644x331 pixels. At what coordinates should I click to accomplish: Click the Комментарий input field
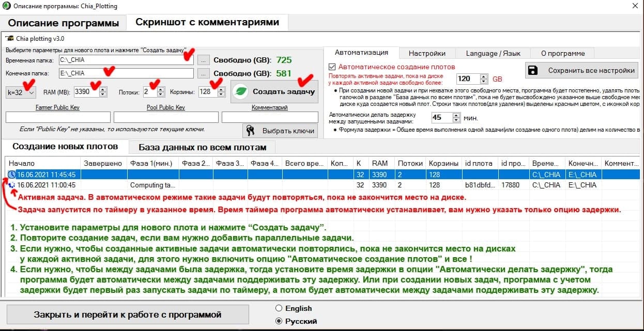coord(270,117)
